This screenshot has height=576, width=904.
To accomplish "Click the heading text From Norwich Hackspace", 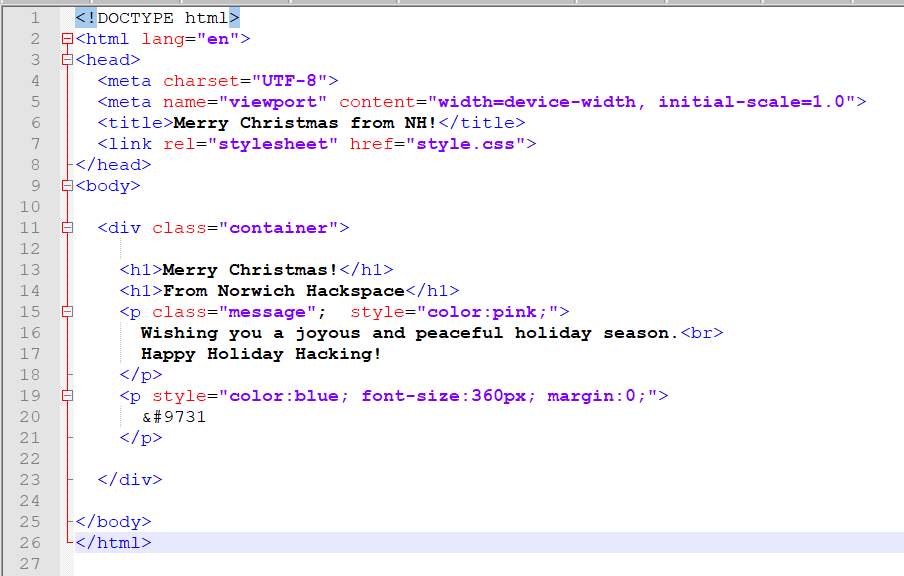I will click(284, 291).
